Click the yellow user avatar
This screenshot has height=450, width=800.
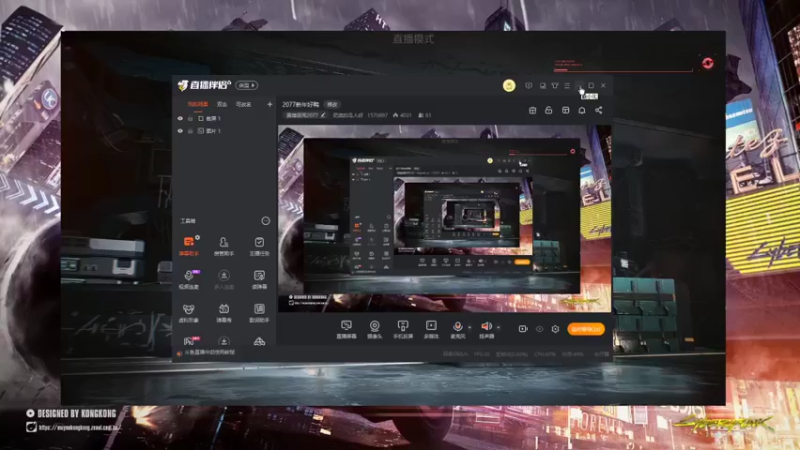[509, 86]
